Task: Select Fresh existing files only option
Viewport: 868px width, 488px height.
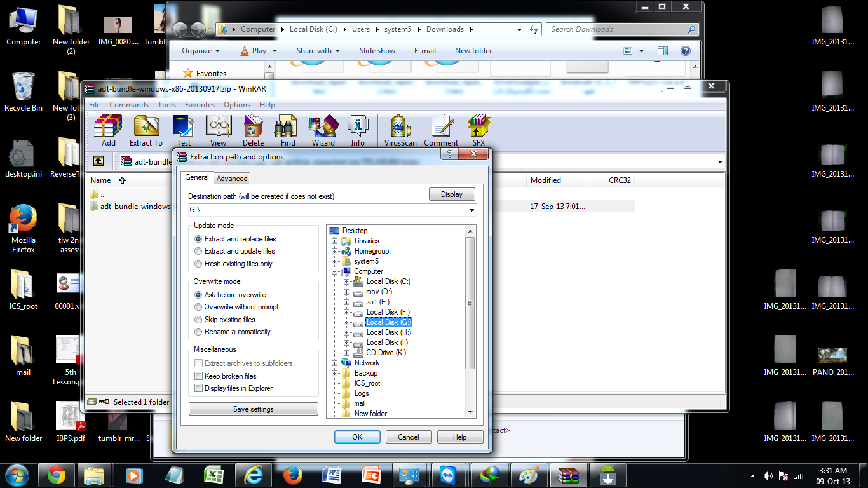Action: click(233, 264)
